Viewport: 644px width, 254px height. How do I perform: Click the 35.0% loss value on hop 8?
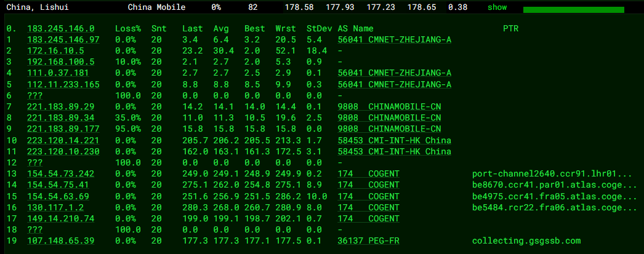[127, 118]
